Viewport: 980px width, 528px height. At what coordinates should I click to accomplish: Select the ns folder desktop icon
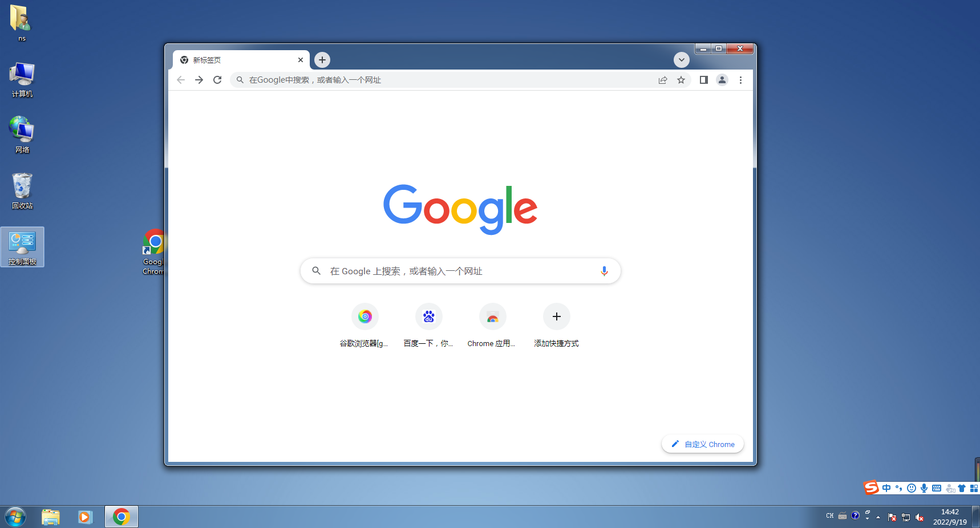(x=22, y=23)
